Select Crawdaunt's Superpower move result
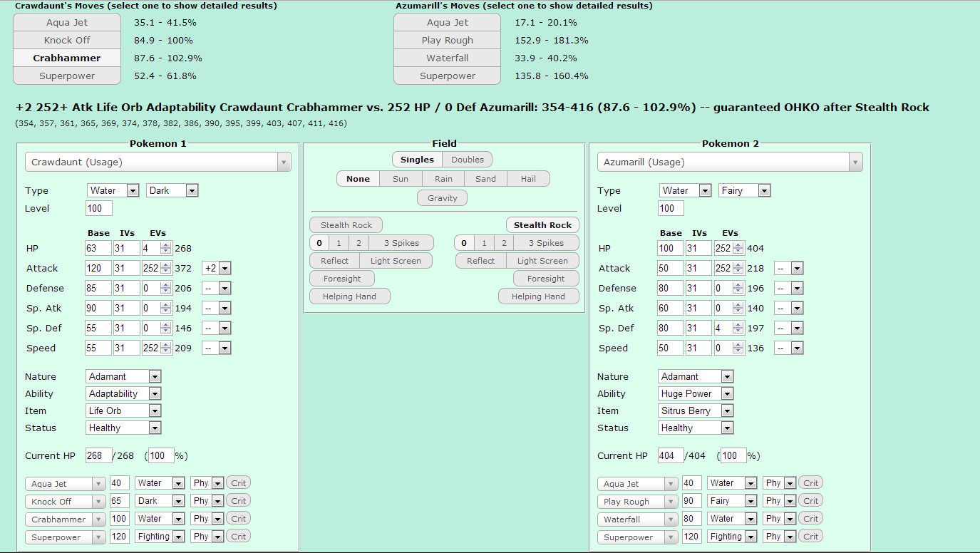Image resolution: width=980 pixels, height=553 pixels. pyautogui.click(x=67, y=76)
